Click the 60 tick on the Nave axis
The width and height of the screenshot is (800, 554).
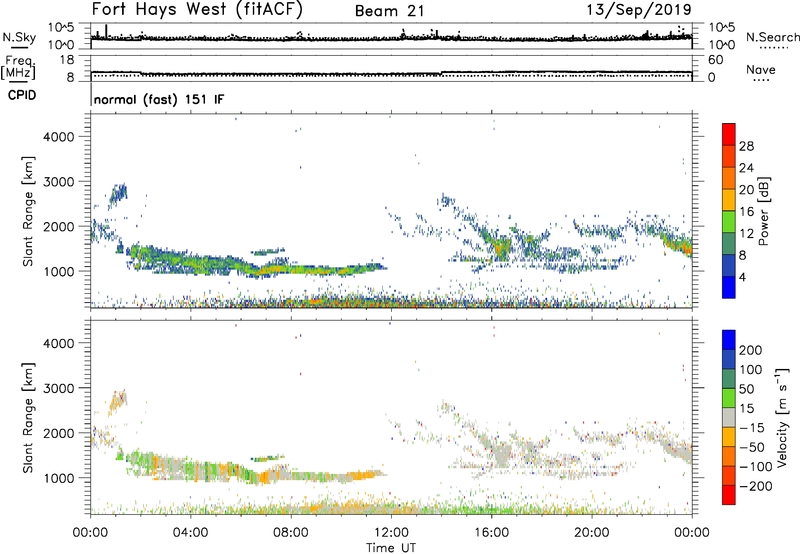pos(715,60)
